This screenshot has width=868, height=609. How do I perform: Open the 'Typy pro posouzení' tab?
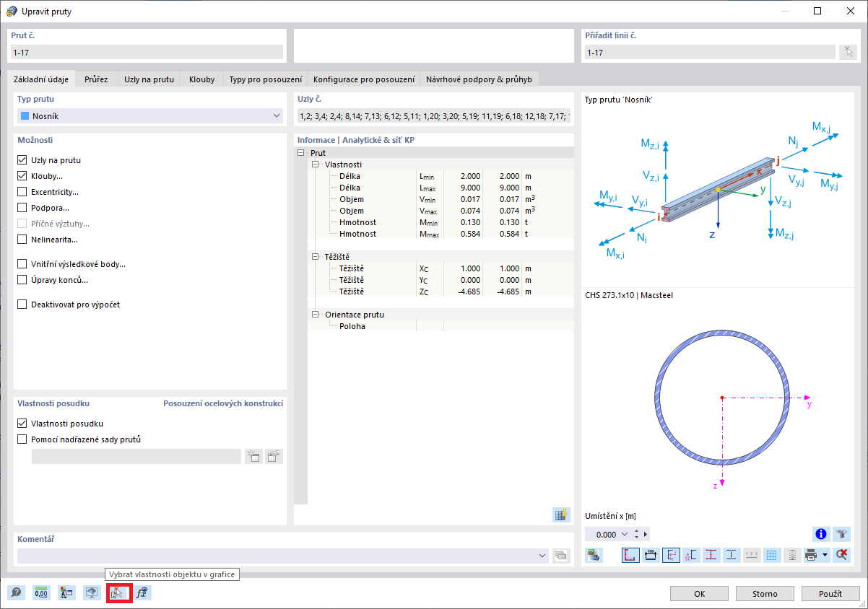point(266,79)
